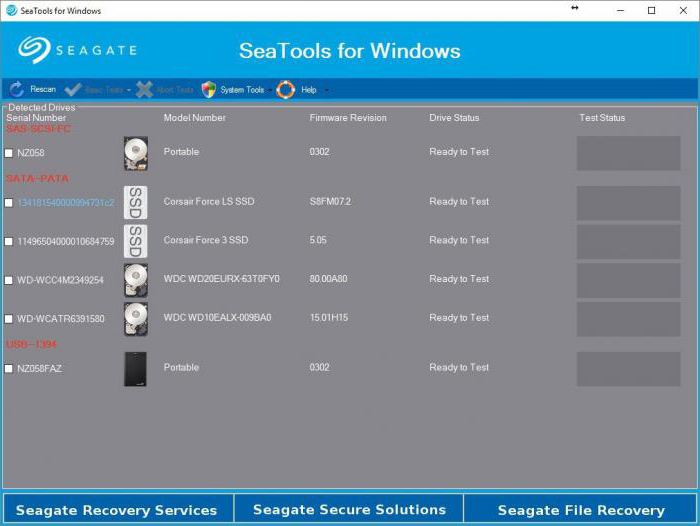Click the Serial Number column header

(x=36, y=118)
